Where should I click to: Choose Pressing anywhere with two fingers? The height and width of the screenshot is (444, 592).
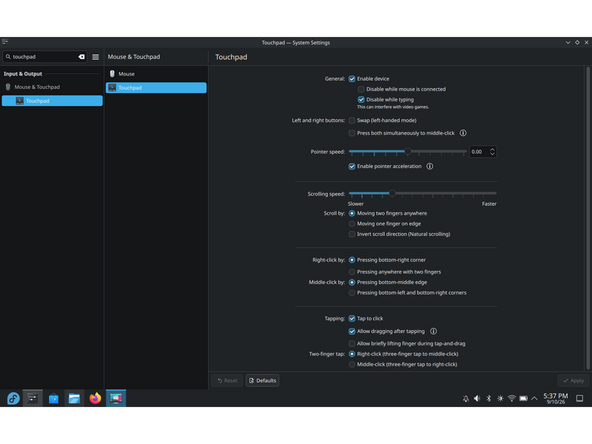click(352, 272)
